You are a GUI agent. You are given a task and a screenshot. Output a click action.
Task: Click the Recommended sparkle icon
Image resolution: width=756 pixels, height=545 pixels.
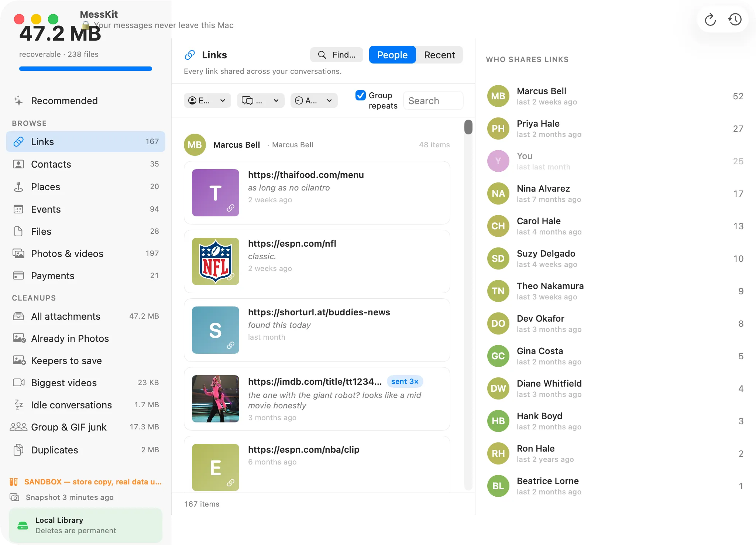[x=18, y=101]
